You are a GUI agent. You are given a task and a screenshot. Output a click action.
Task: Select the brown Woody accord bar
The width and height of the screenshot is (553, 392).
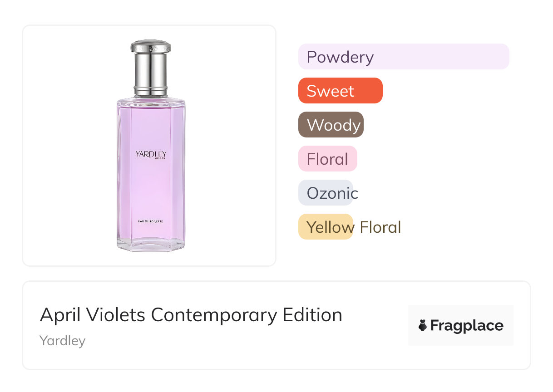(x=331, y=125)
